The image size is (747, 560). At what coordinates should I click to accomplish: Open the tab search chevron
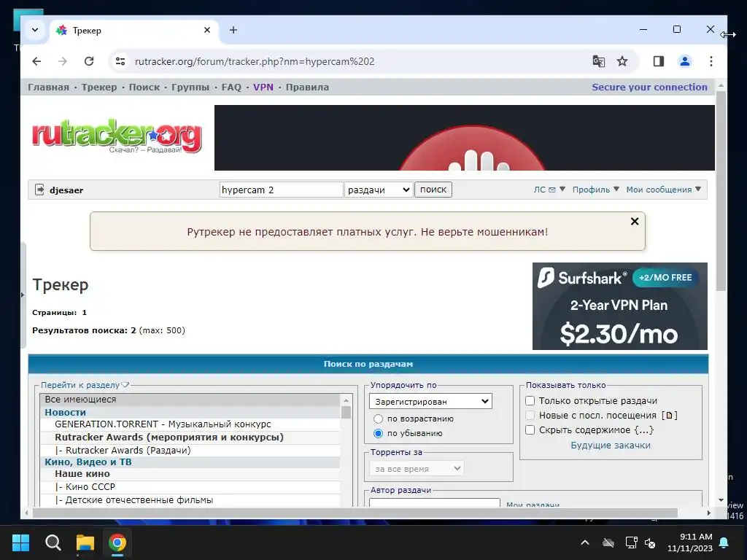pyautogui.click(x=35, y=30)
